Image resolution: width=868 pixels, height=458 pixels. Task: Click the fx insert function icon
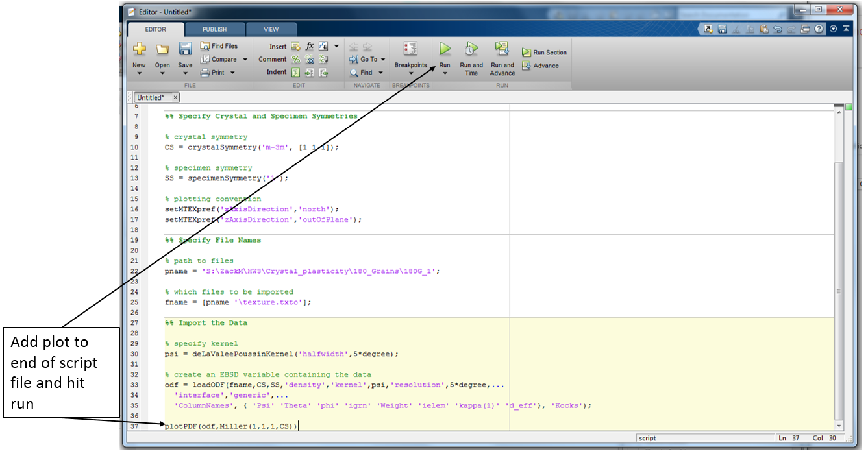click(x=310, y=46)
